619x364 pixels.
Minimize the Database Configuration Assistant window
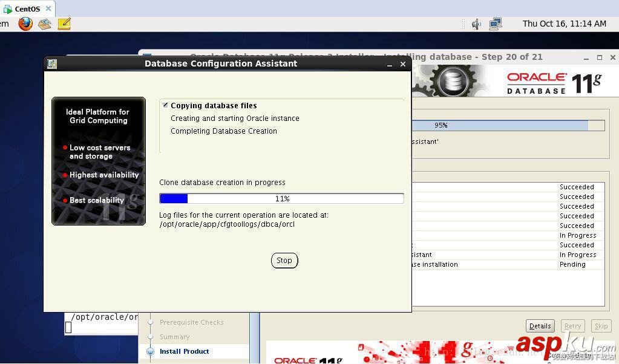pyautogui.click(x=390, y=64)
